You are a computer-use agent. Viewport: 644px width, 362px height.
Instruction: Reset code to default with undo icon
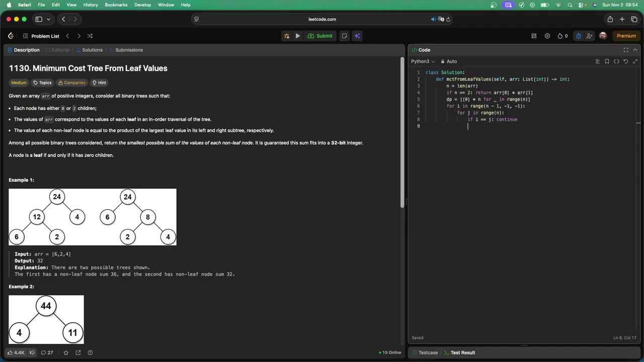click(626, 61)
